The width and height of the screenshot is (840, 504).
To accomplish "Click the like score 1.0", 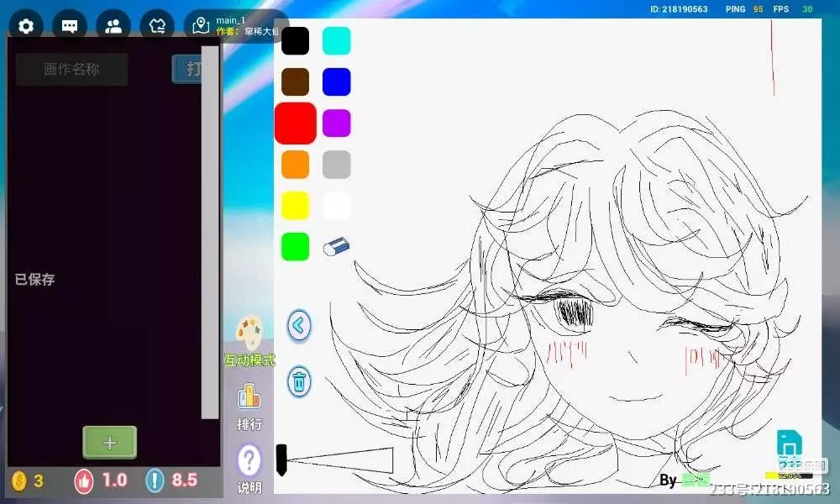I will (x=114, y=480).
